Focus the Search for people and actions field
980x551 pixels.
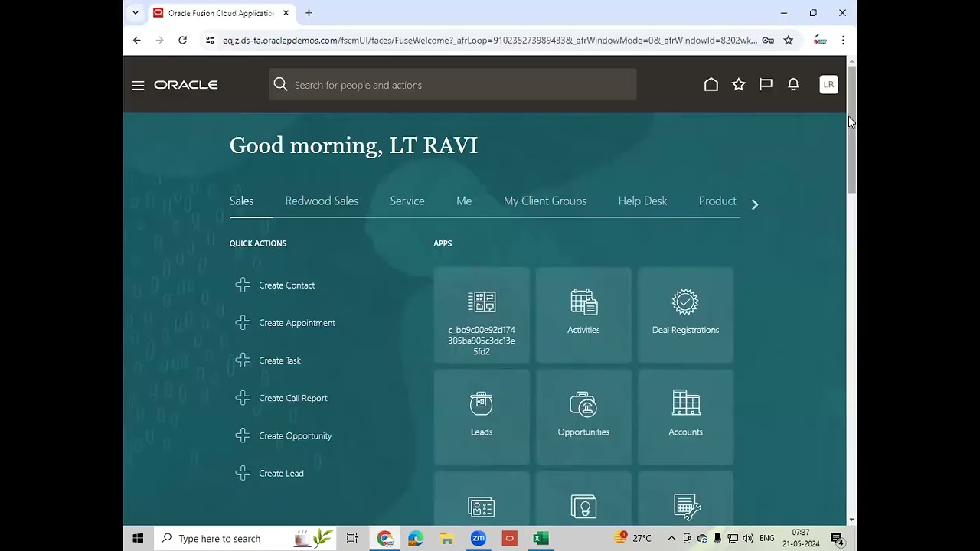[452, 84]
